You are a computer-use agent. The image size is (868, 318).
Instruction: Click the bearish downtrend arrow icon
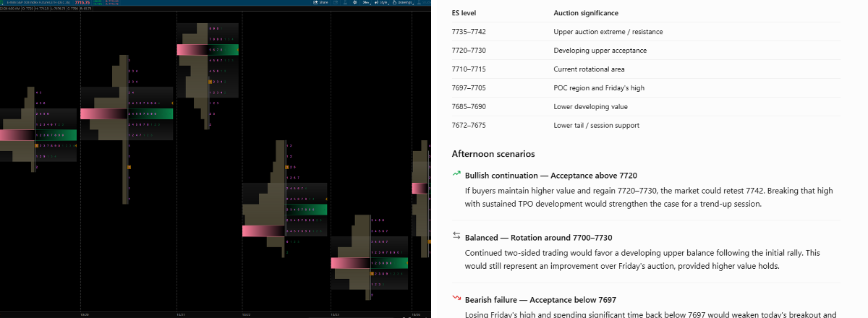click(x=456, y=298)
